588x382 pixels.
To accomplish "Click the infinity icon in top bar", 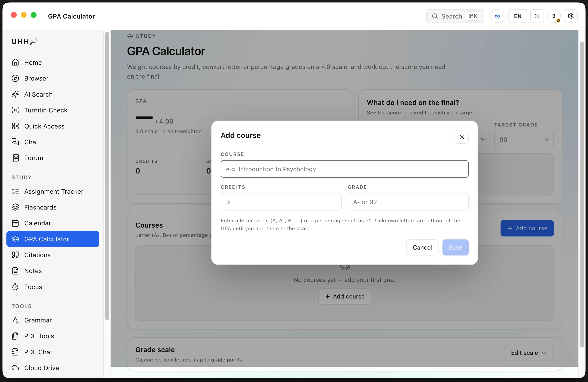I will click(x=497, y=16).
